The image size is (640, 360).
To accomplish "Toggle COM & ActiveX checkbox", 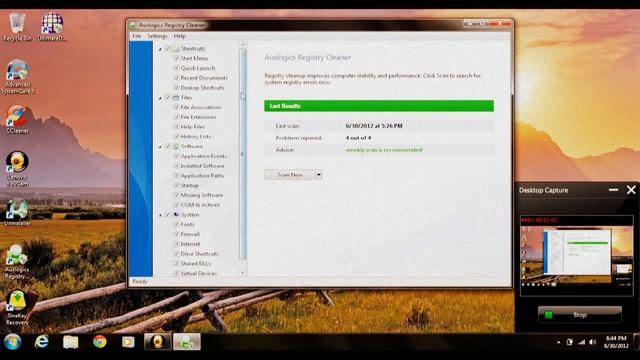I will 177,205.
